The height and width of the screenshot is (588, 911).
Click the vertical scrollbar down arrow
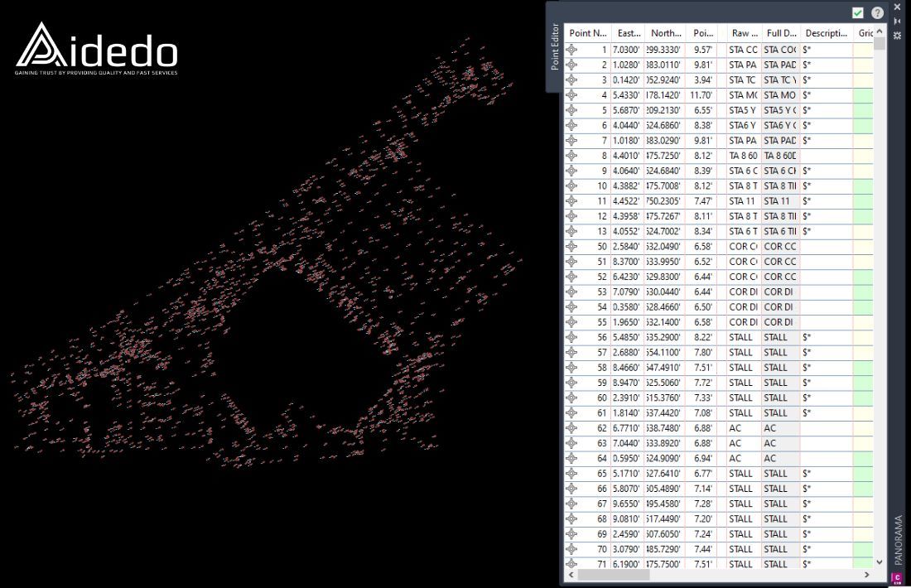pyautogui.click(x=879, y=561)
